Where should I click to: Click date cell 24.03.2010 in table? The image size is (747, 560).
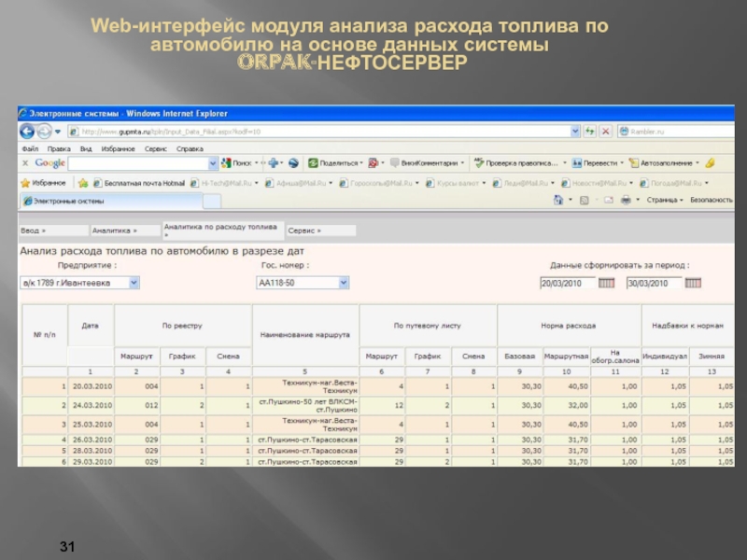[91, 405]
